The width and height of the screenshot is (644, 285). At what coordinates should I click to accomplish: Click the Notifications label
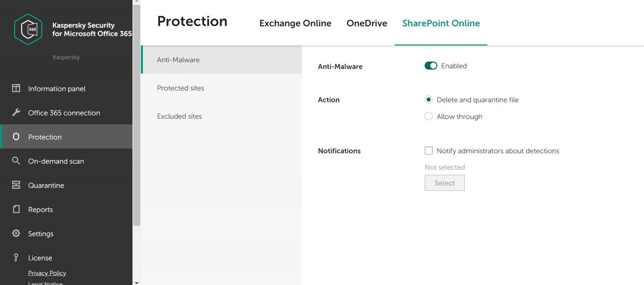pos(339,151)
